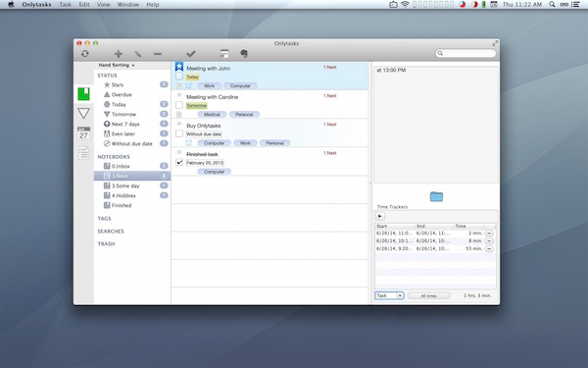The image size is (588, 368).
Task: Click alarm icon under Buy Onlytasks
Action: (x=188, y=142)
